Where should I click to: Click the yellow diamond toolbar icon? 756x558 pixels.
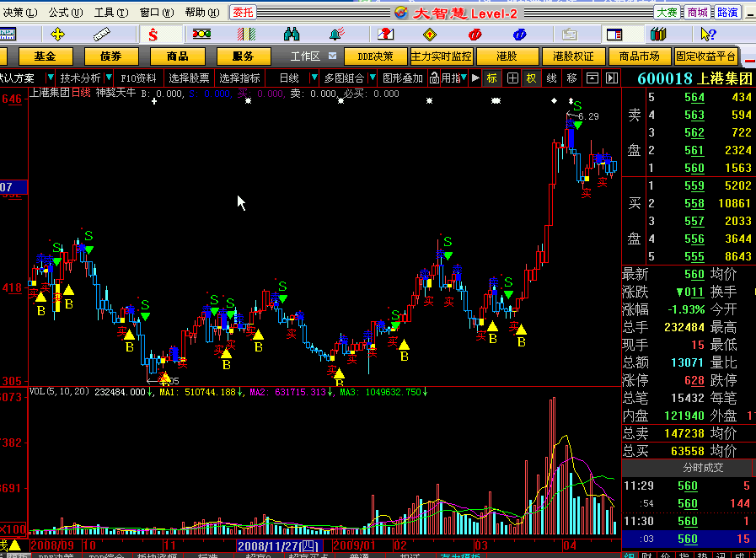point(430,35)
